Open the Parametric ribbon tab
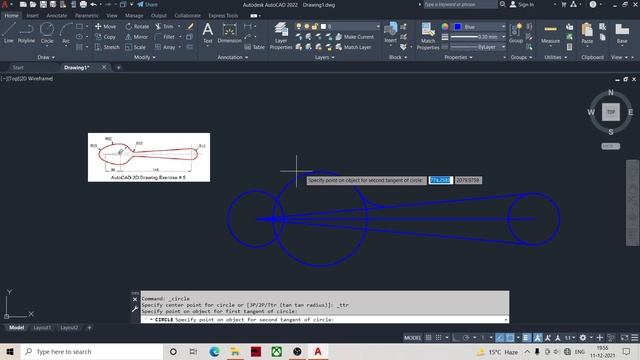 (x=87, y=16)
